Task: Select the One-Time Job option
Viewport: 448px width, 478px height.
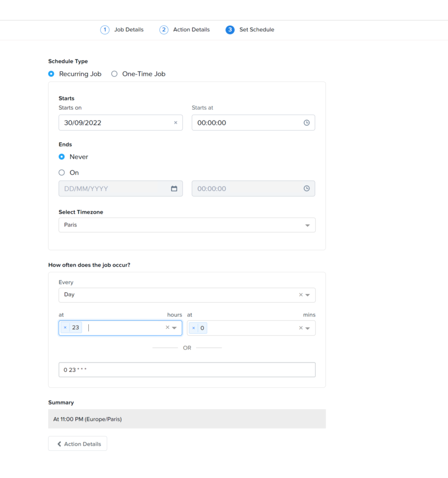Action: pyautogui.click(x=114, y=74)
